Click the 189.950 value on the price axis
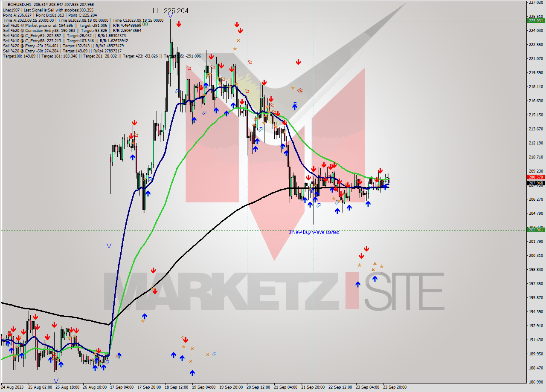Viewport: 546px width, 392px height. pyautogui.click(x=535, y=354)
